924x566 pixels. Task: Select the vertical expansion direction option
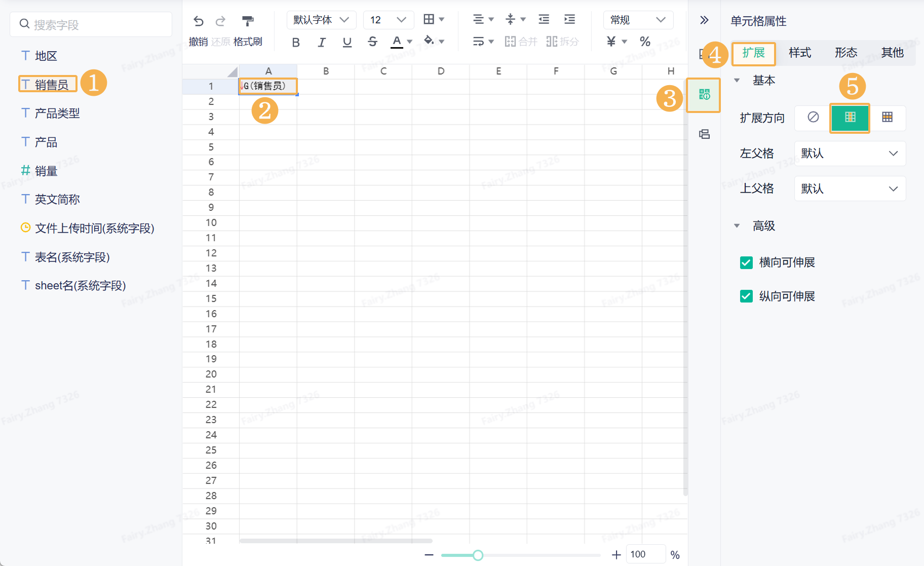[x=850, y=118]
